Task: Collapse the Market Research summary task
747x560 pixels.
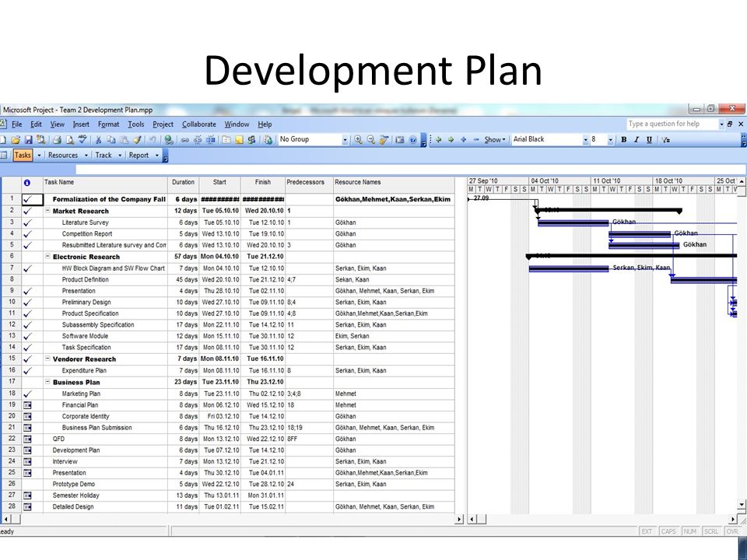Action: [47, 211]
